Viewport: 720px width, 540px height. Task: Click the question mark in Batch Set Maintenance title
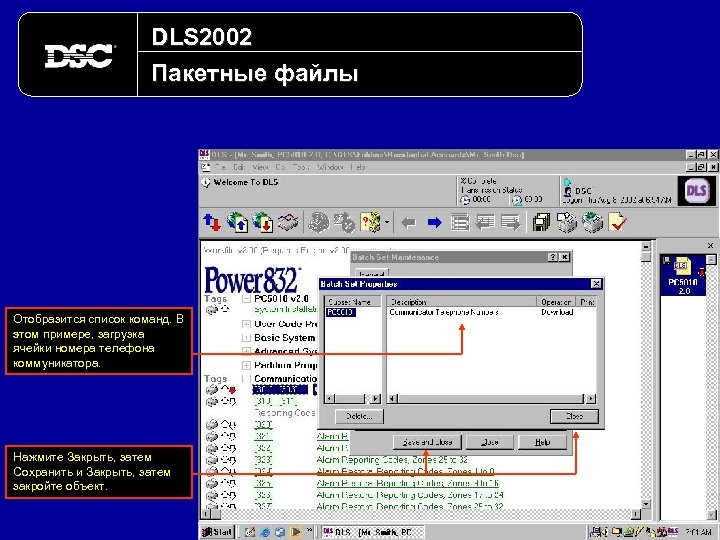[554, 257]
